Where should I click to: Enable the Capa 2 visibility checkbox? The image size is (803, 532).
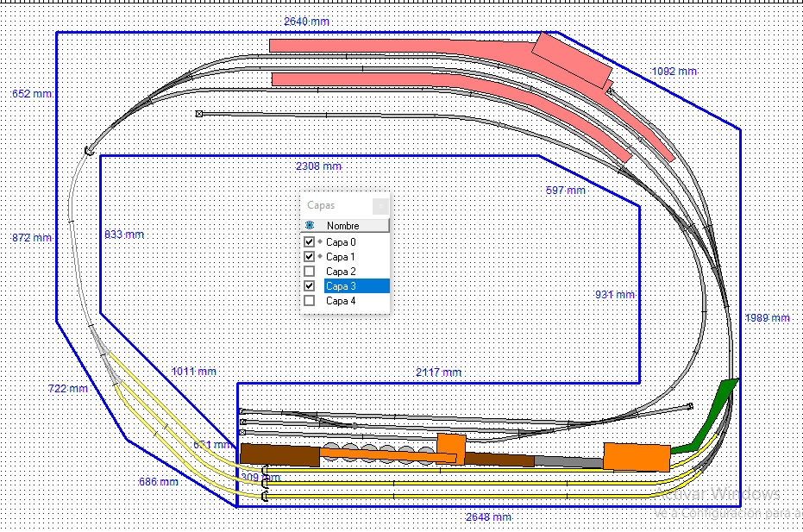tap(309, 272)
